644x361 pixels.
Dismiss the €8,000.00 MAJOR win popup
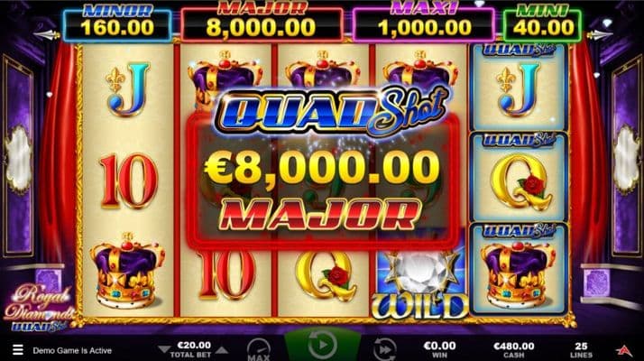323,180
